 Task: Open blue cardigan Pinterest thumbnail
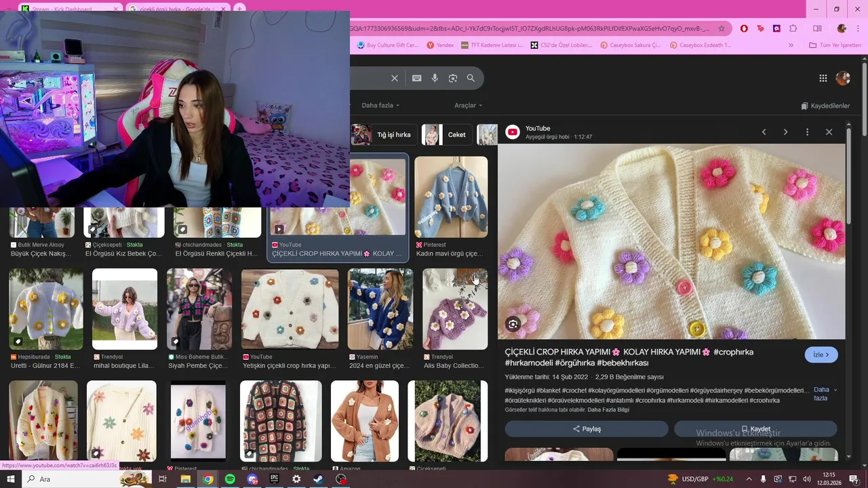(451, 197)
